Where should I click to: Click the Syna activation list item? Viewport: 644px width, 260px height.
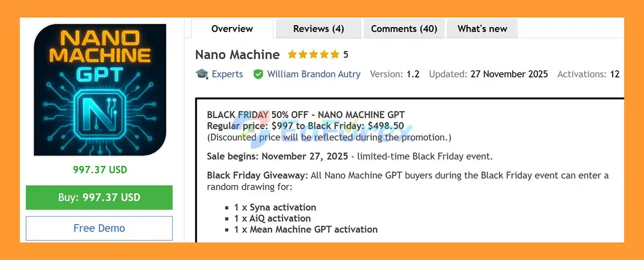click(x=275, y=207)
